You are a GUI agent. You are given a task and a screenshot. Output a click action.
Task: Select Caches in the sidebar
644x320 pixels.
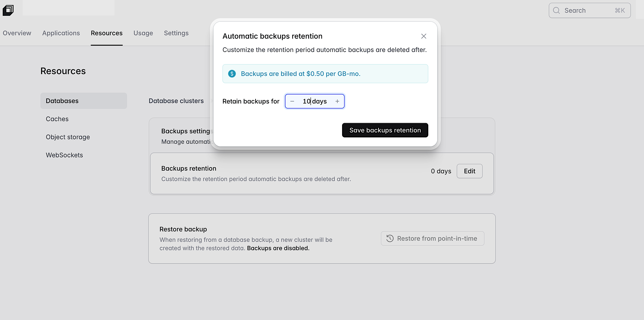pos(57,119)
